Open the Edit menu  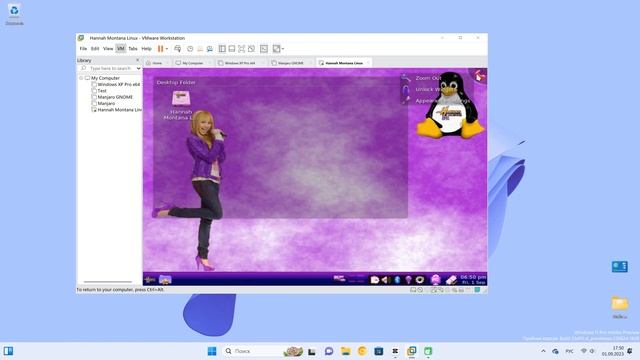click(x=95, y=49)
